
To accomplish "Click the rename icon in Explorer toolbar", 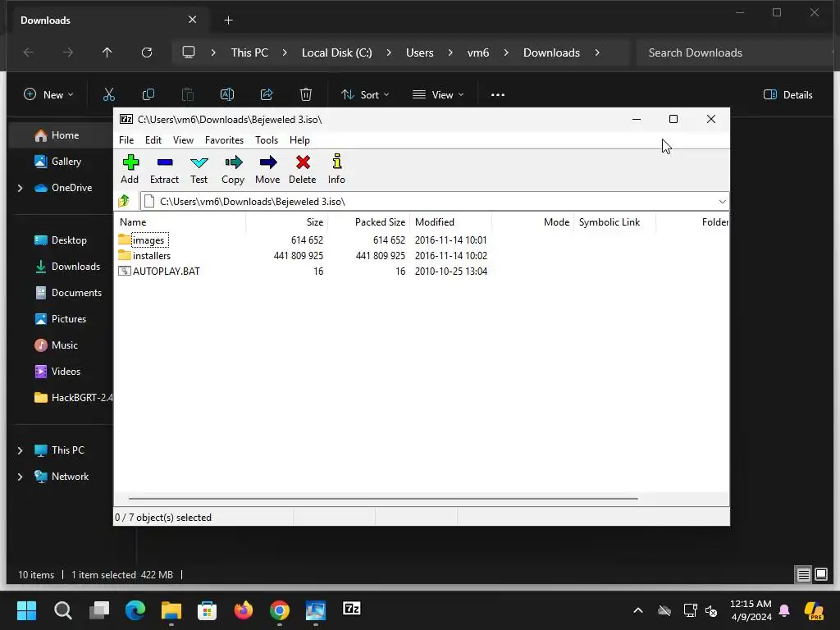I will pos(227,95).
